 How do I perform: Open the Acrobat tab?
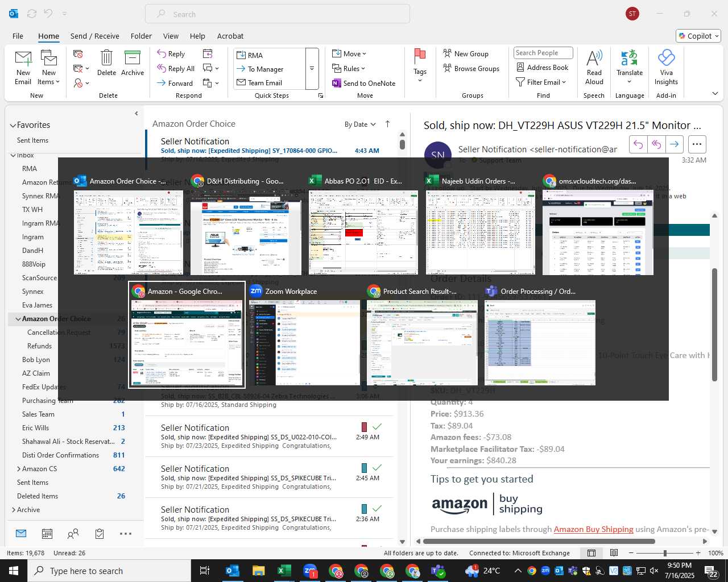coord(230,36)
